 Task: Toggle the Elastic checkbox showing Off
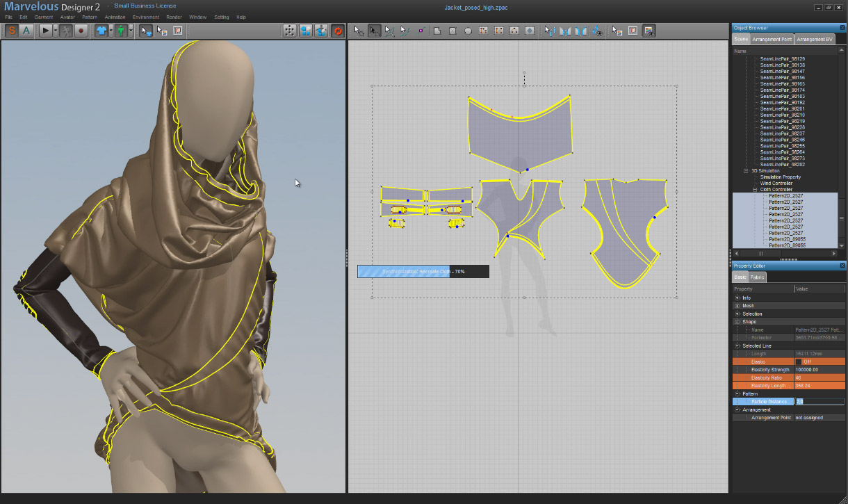[x=799, y=361]
